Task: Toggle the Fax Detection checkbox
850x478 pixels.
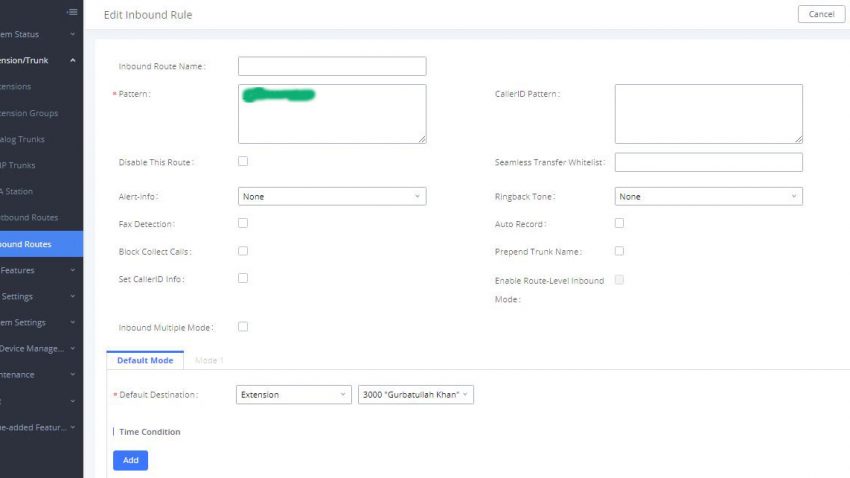Action: pos(243,223)
